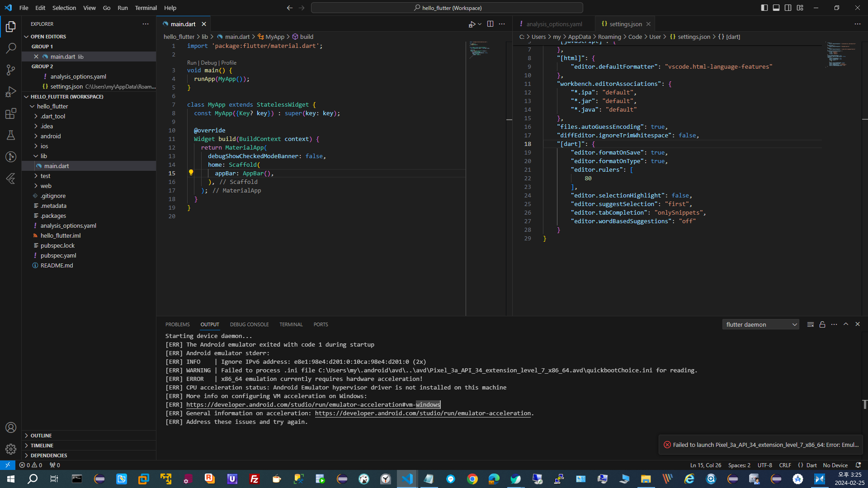Open output panel more actions menu

(x=834, y=324)
